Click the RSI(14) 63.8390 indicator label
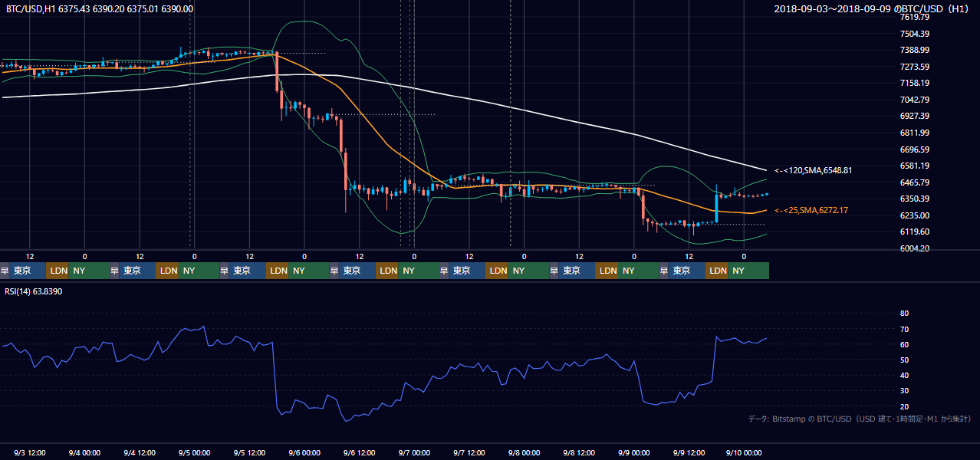980x460 pixels. point(34,291)
